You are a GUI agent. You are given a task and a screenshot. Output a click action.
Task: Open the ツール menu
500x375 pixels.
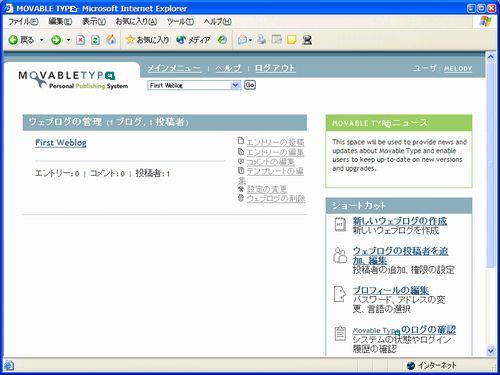pyautogui.click(x=180, y=22)
